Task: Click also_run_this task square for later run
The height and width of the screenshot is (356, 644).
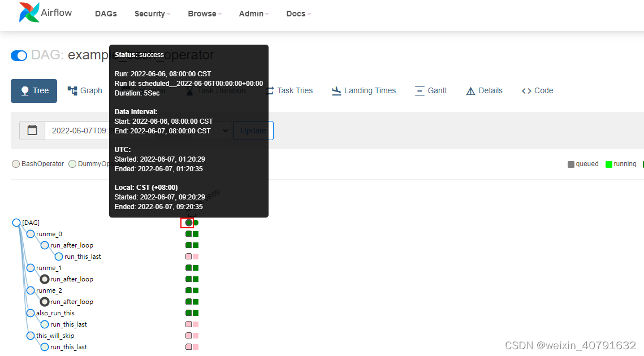Action: [x=196, y=313]
